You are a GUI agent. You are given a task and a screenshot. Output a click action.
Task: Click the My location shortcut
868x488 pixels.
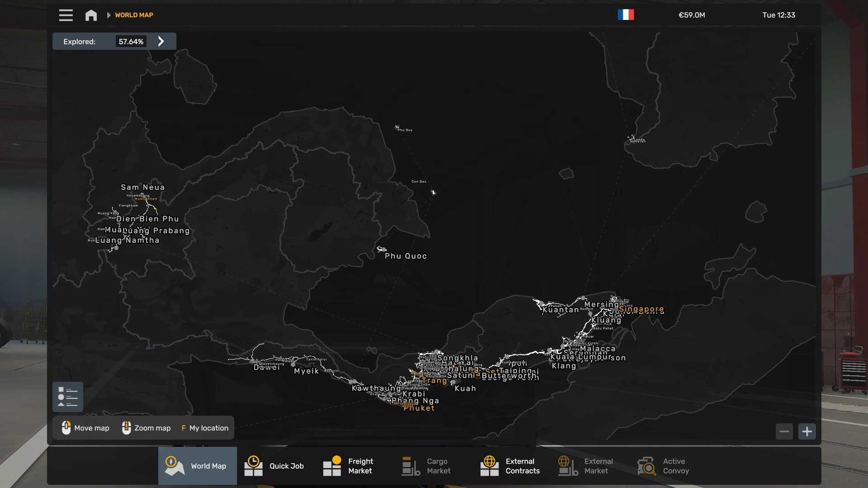click(205, 428)
